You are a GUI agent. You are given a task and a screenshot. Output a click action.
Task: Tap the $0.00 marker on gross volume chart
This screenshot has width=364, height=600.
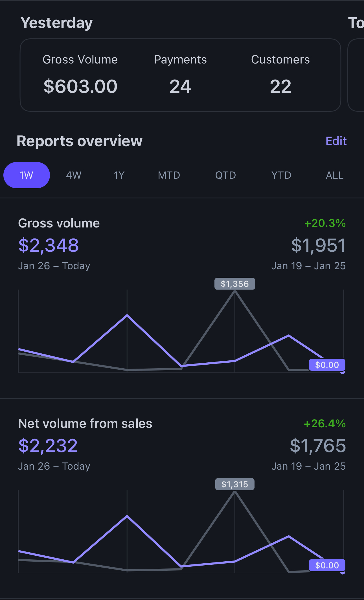click(x=327, y=365)
